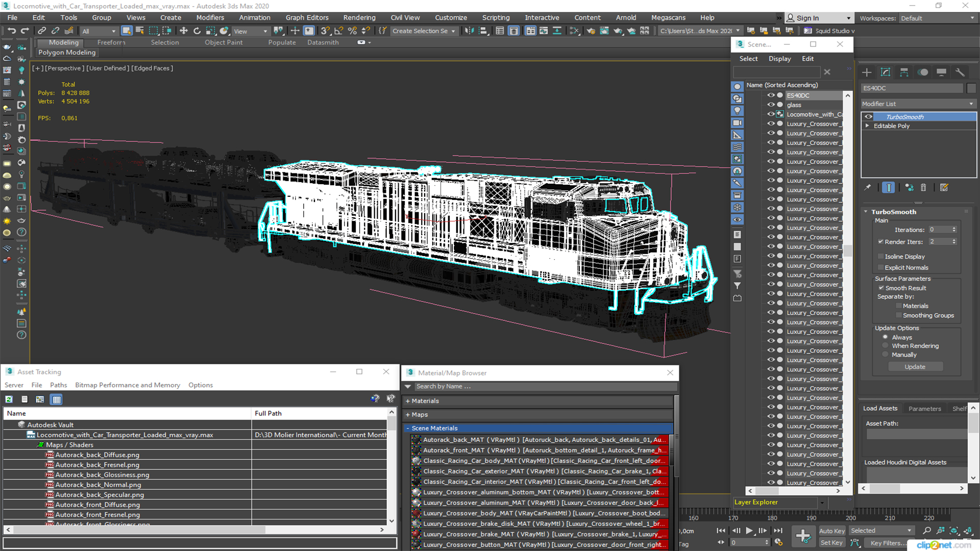Hide the glass object eye icon
The height and width of the screenshot is (551, 980).
coord(771,105)
